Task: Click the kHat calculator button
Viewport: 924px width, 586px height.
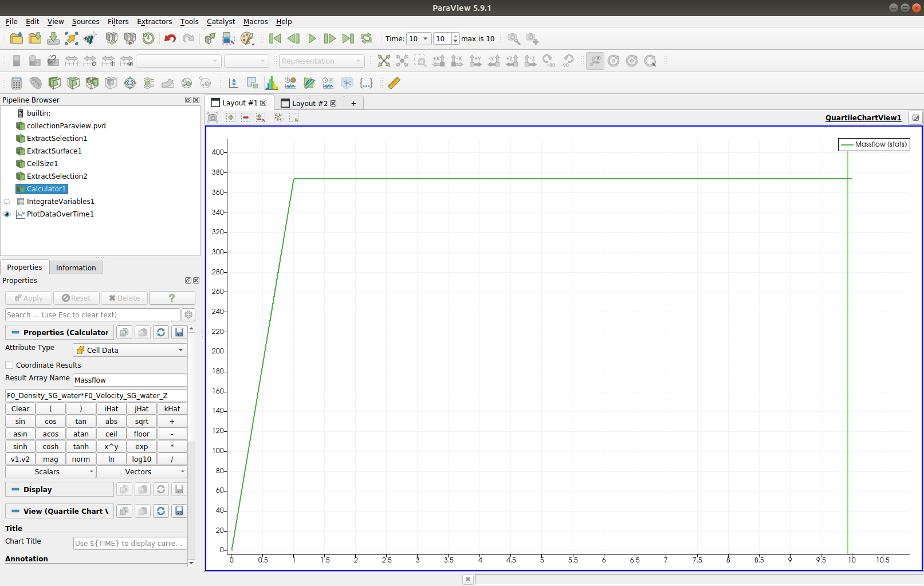Action: point(172,408)
